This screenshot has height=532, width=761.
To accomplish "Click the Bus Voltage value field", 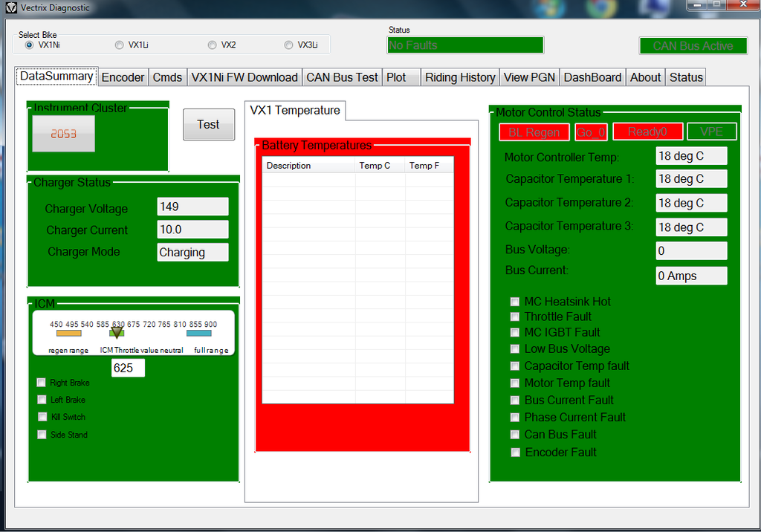I will click(692, 251).
